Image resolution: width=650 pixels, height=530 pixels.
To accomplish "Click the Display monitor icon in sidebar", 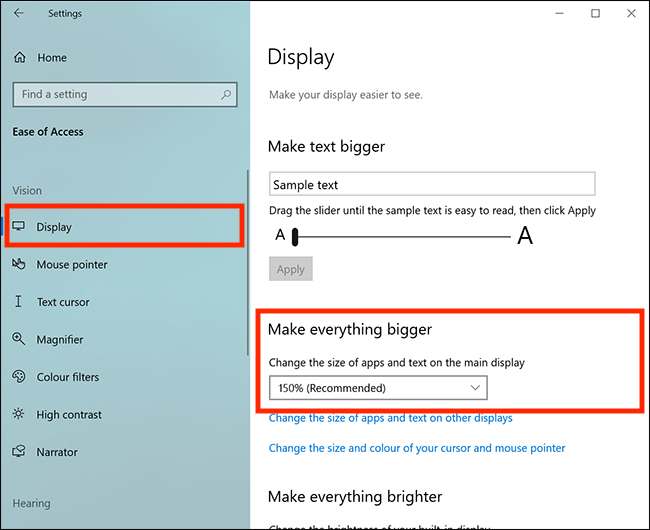I will pyautogui.click(x=19, y=227).
